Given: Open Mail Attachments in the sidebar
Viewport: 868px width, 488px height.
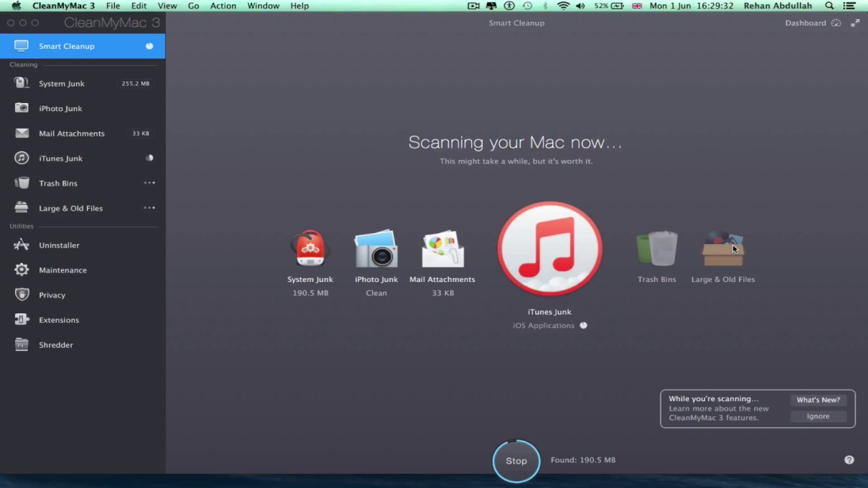Looking at the screenshot, I should click(x=82, y=134).
